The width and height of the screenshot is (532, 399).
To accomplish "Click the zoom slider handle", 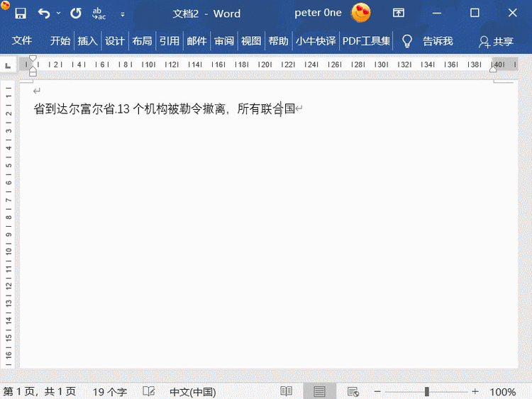I will pos(426,391).
